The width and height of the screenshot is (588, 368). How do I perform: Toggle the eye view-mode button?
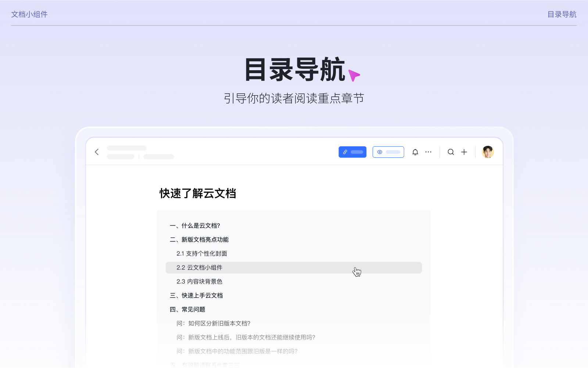(388, 152)
